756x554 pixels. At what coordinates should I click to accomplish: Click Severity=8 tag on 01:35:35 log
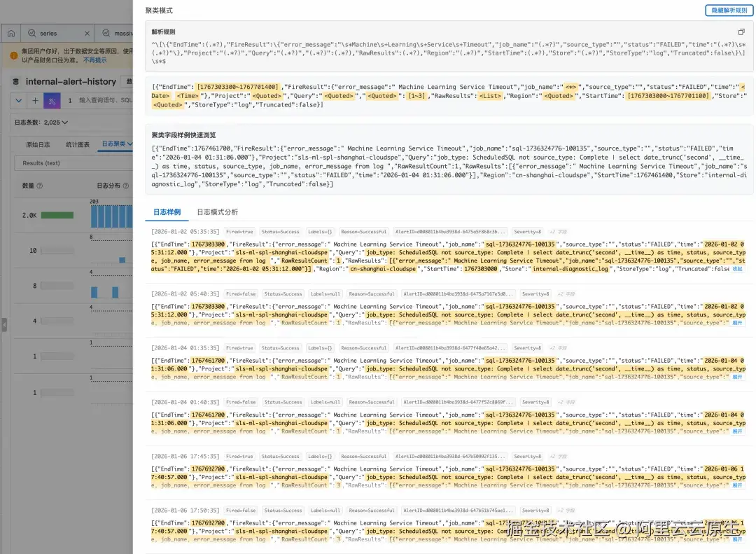point(528,348)
